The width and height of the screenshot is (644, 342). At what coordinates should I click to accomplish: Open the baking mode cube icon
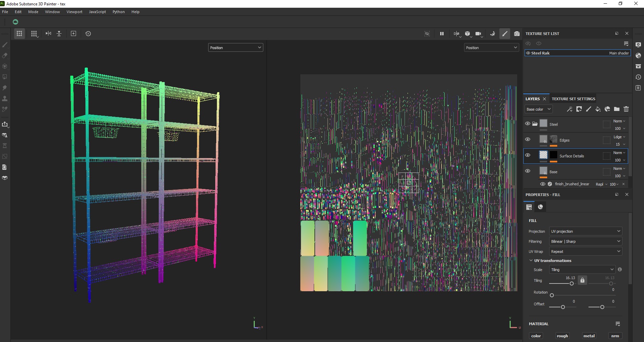point(5,135)
